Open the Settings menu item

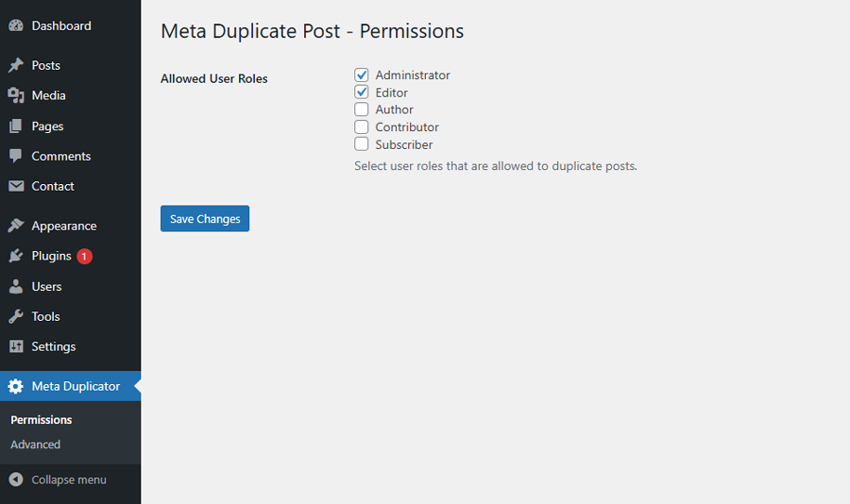pyautogui.click(x=71, y=346)
